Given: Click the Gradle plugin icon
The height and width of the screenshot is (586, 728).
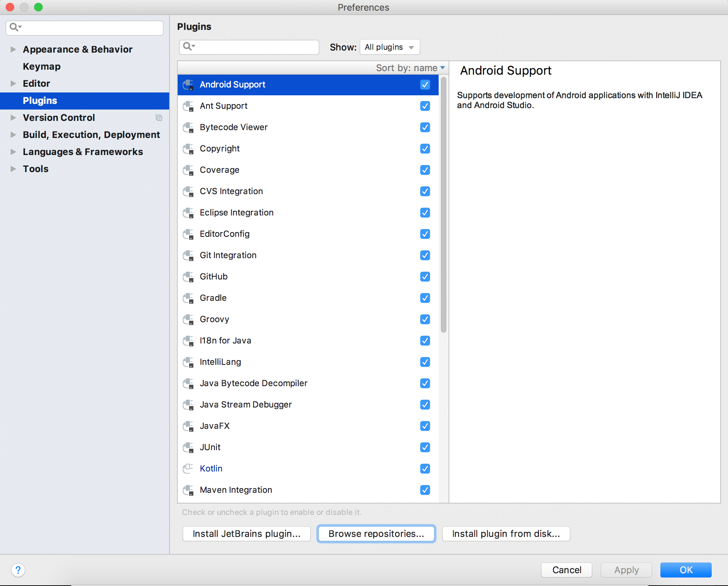Looking at the screenshot, I should [x=188, y=298].
